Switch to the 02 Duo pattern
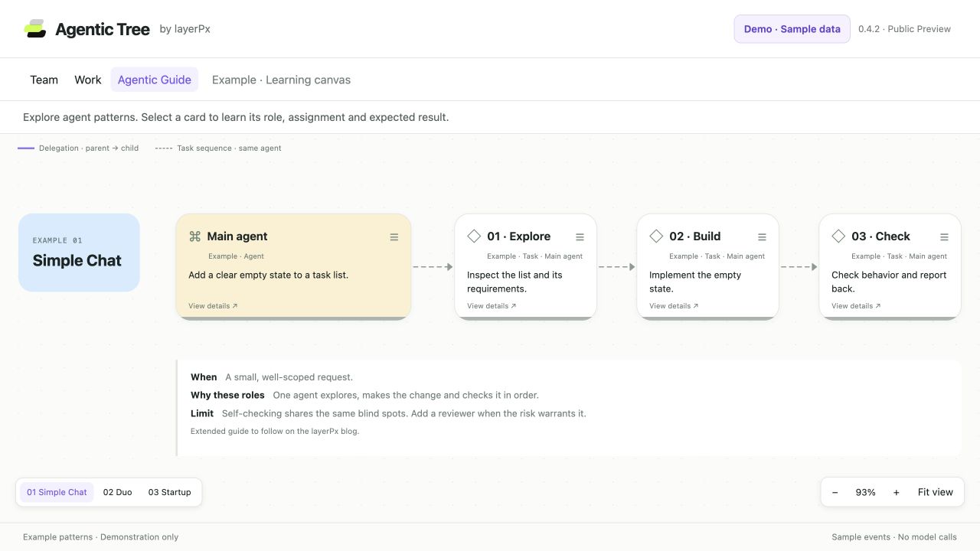This screenshot has width=980, height=551. click(117, 492)
